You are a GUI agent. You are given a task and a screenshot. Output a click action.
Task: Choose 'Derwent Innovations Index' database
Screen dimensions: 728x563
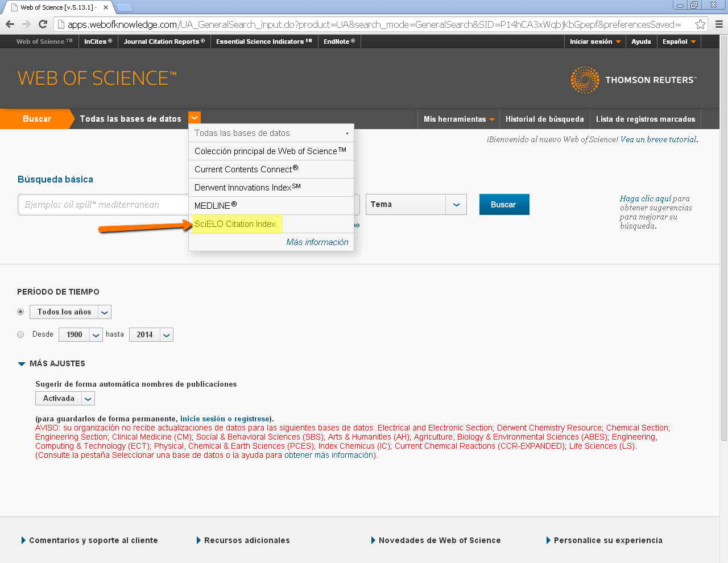click(271, 188)
